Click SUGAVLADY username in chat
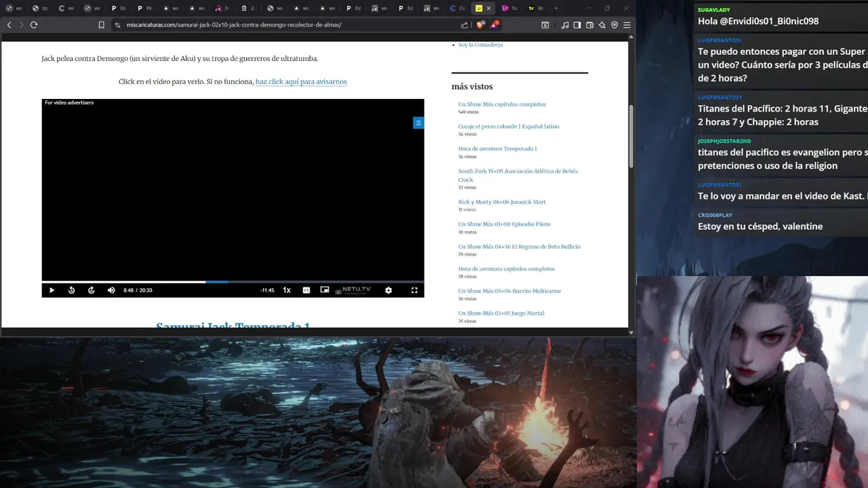The width and height of the screenshot is (868, 488). (x=714, y=10)
